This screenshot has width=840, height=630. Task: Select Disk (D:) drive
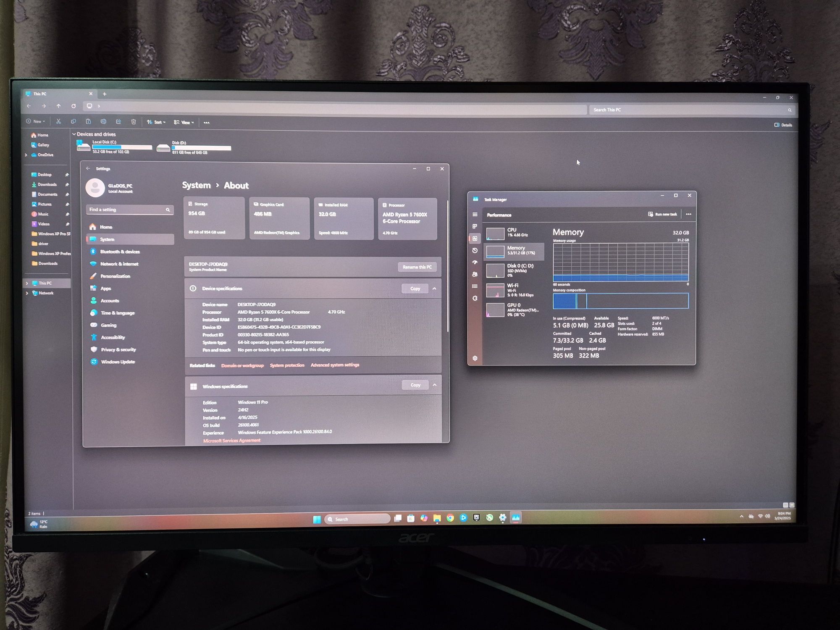point(194,148)
